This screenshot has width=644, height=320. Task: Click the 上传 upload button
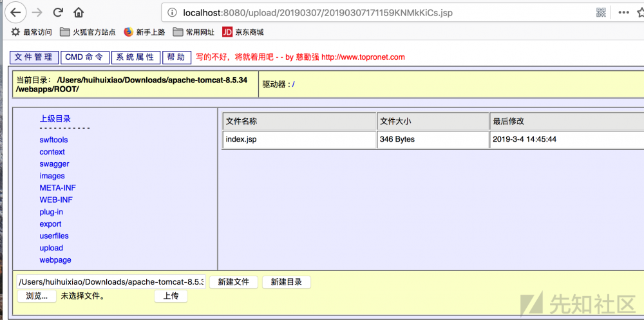point(171,296)
